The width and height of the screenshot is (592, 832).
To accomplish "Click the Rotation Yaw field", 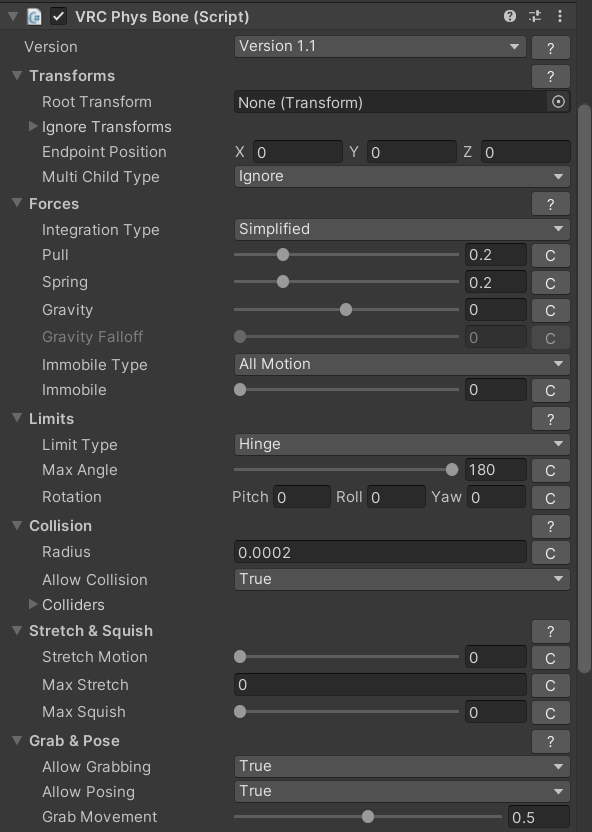I will click(x=497, y=497).
